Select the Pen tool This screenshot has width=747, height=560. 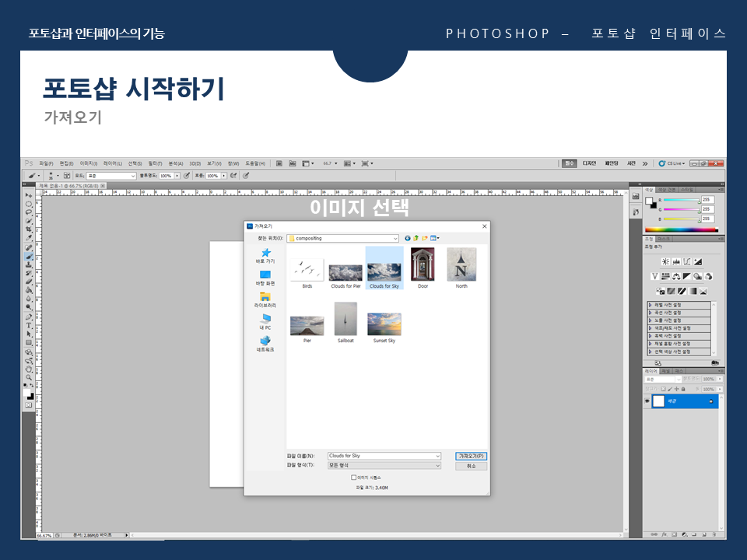[29, 317]
